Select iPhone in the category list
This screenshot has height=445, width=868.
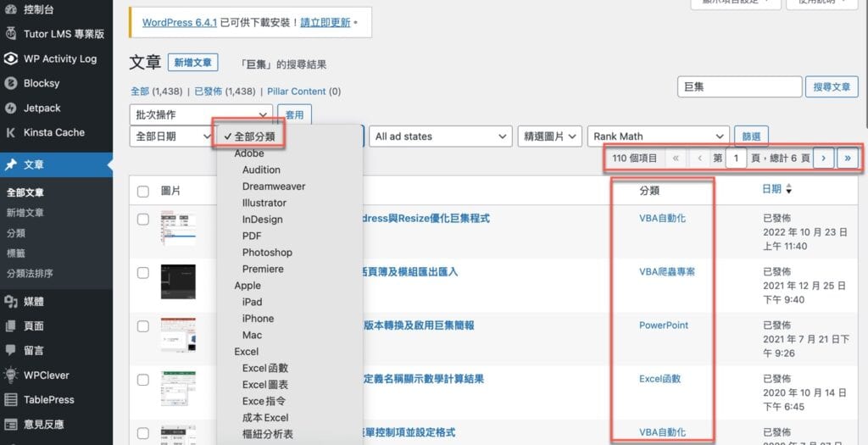258,318
